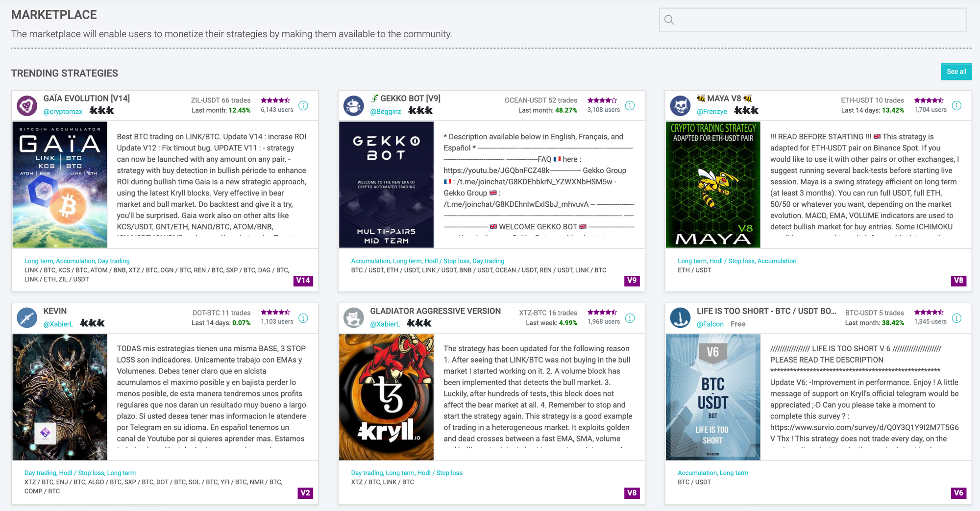The image size is (980, 511).
Task: Click star rating on Gekko Bot card
Action: point(602,100)
